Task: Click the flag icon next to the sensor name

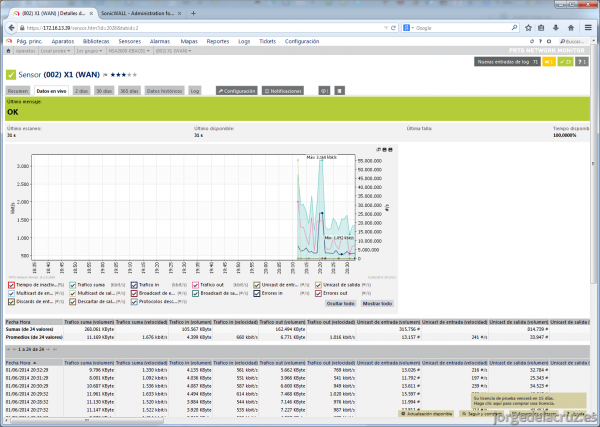Action: point(105,75)
